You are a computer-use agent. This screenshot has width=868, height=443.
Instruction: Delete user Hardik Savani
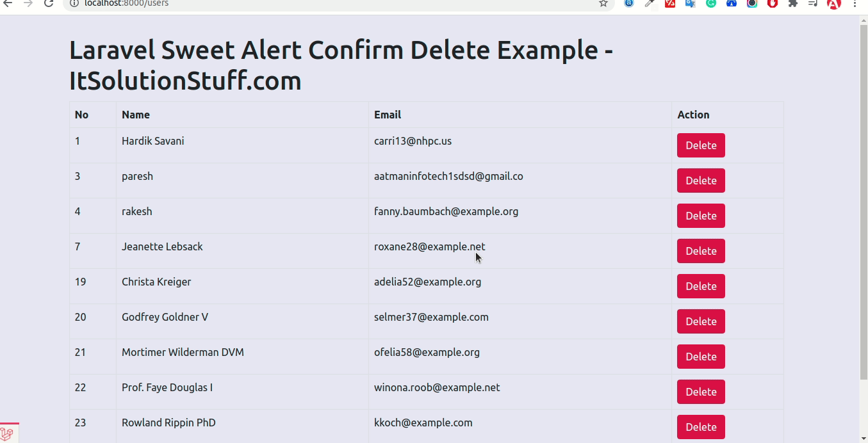click(x=701, y=145)
